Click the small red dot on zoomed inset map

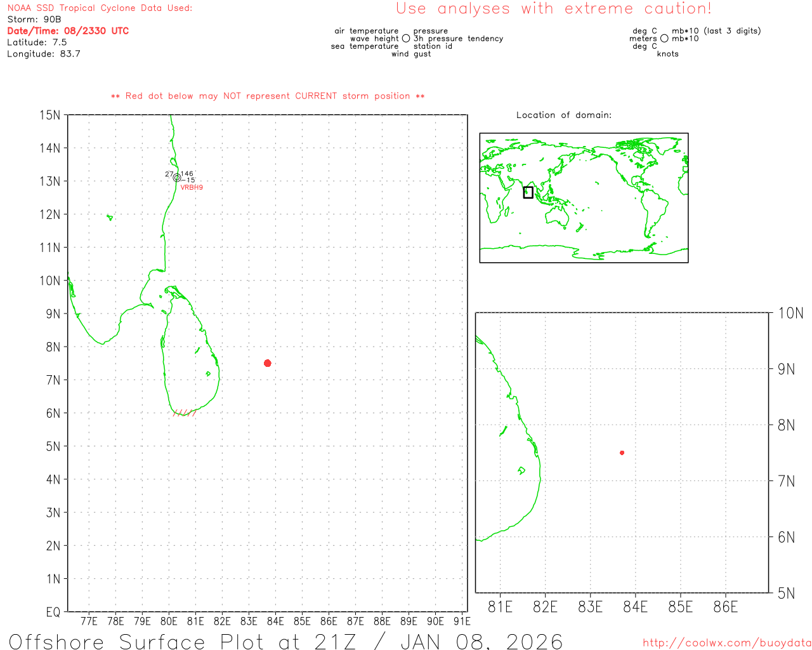point(622,453)
